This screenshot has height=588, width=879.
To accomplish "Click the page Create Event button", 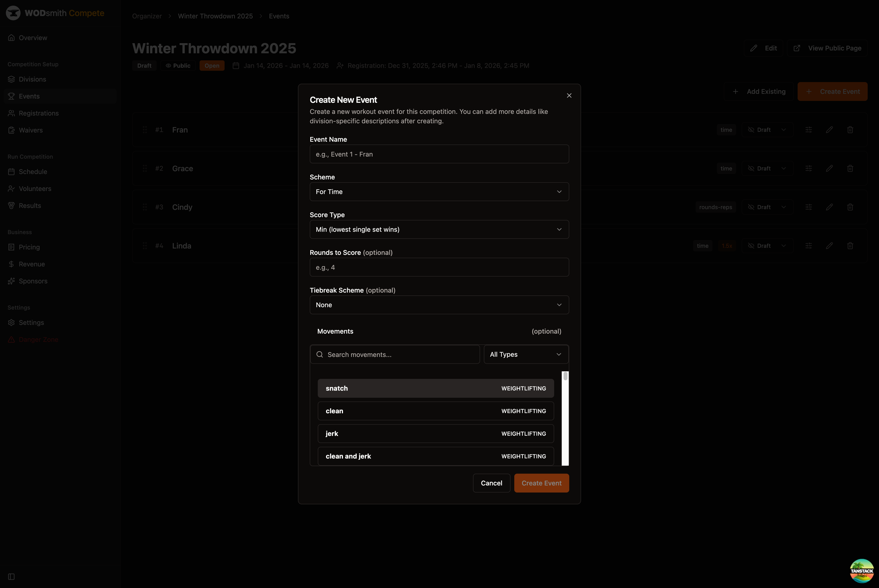I will (833, 91).
